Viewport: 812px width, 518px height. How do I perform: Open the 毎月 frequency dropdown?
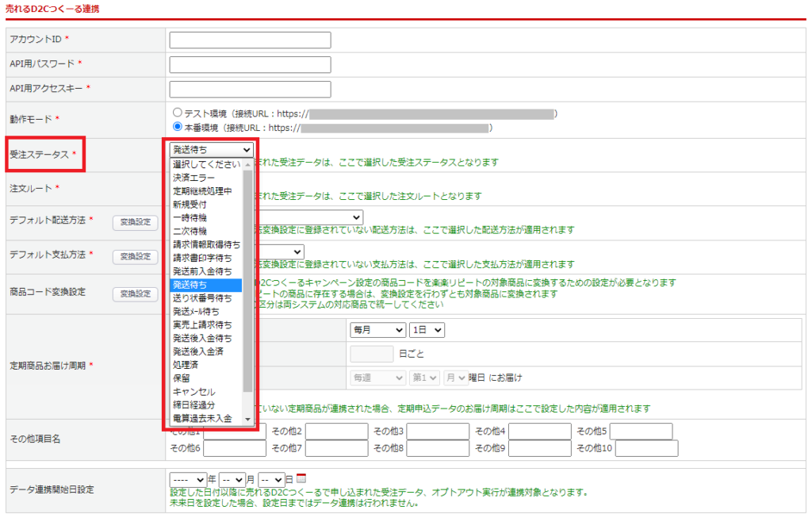pos(377,329)
